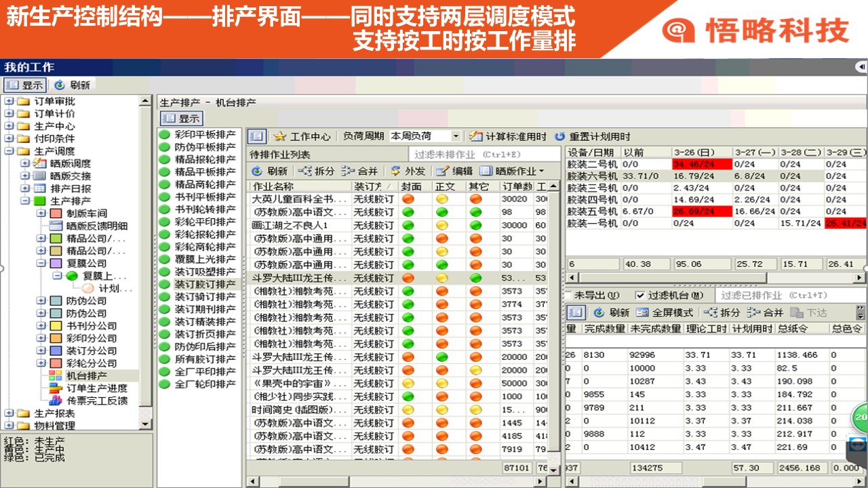
Task: Click 合并 icon in lower right toolbar
Action: point(753,312)
